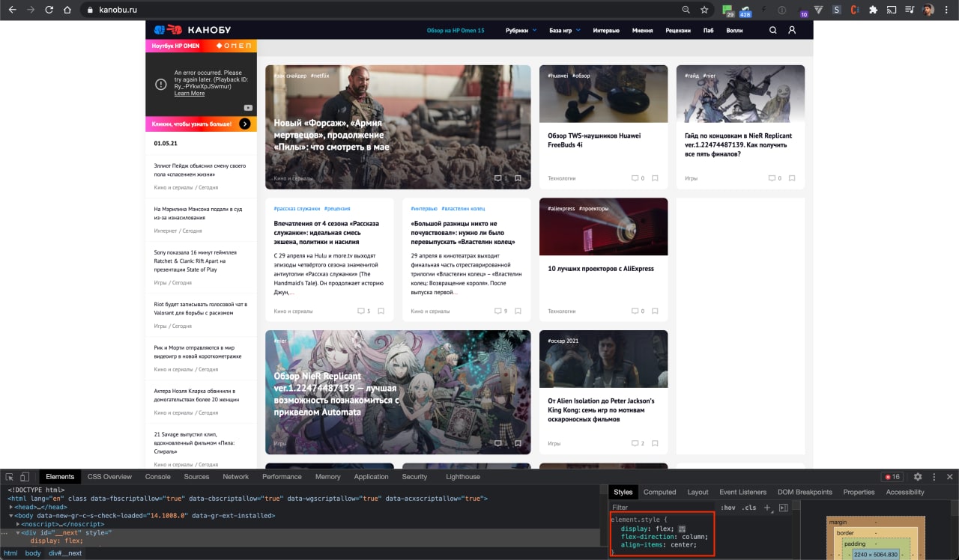Switch to the Computed pane
The image size is (959, 560).
click(x=660, y=492)
